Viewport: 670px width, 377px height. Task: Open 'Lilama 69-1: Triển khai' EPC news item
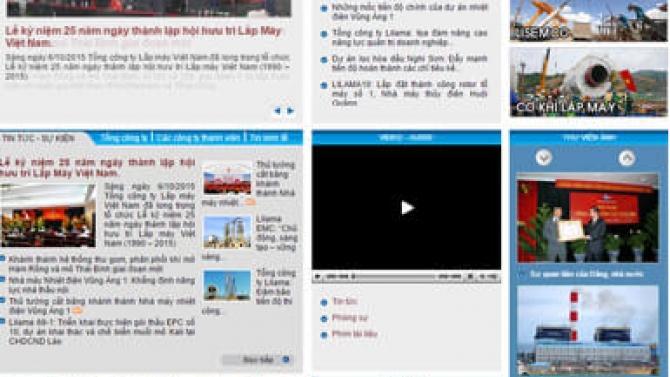pyautogui.click(x=102, y=332)
